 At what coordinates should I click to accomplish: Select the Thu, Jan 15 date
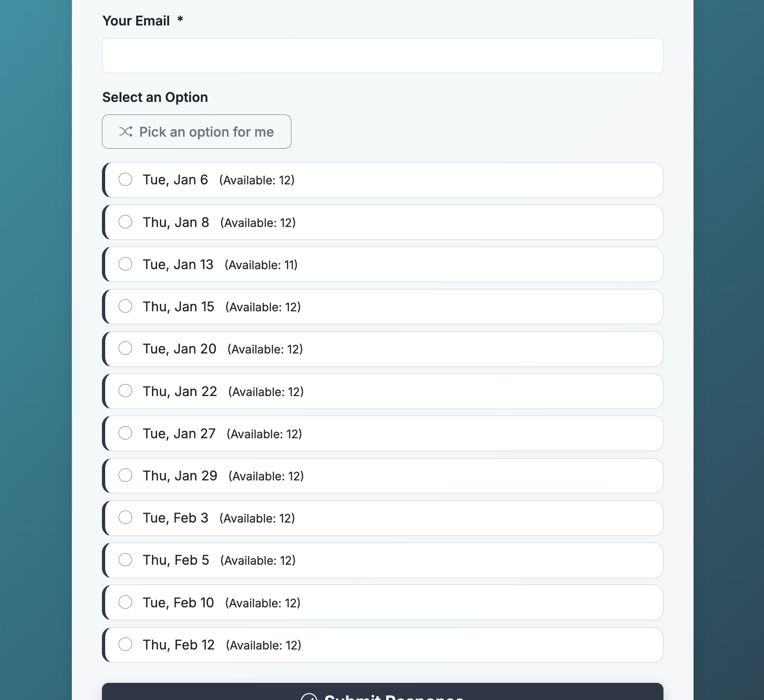pyautogui.click(x=125, y=306)
